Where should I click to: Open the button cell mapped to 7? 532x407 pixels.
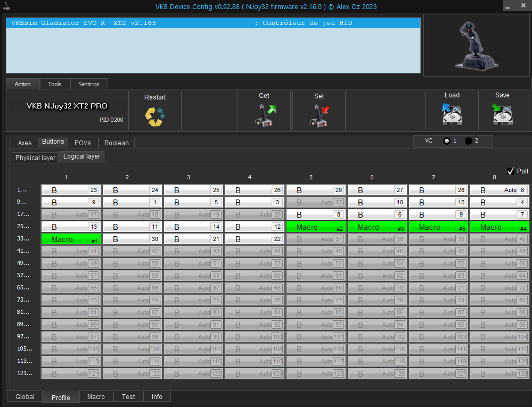tap(500, 214)
